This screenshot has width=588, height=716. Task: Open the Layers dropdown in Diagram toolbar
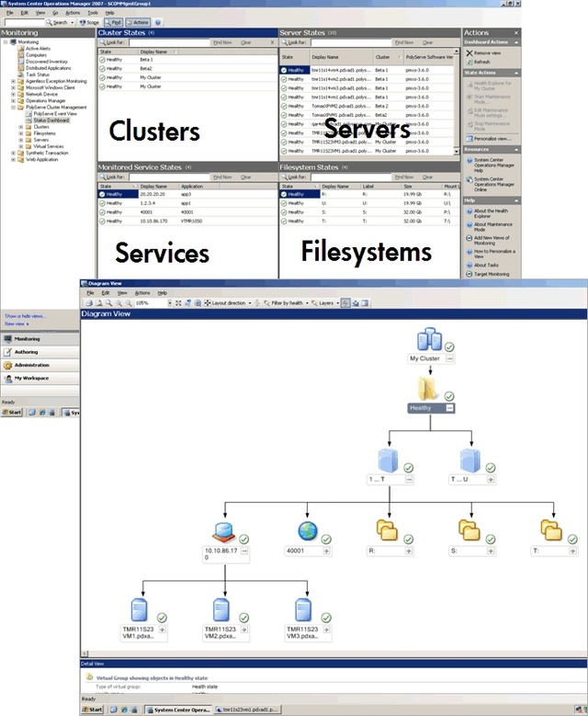[x=337, y=303]
